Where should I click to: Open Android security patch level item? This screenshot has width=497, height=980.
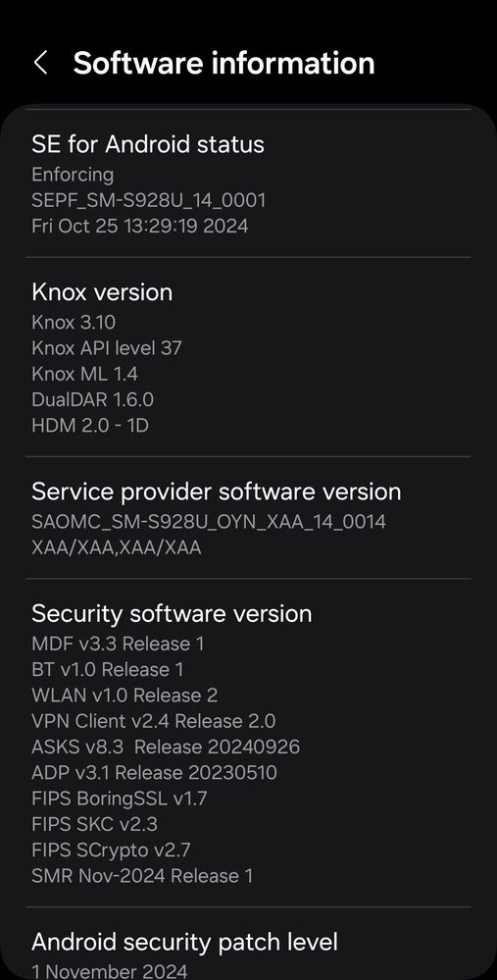(x=249, y=944)
